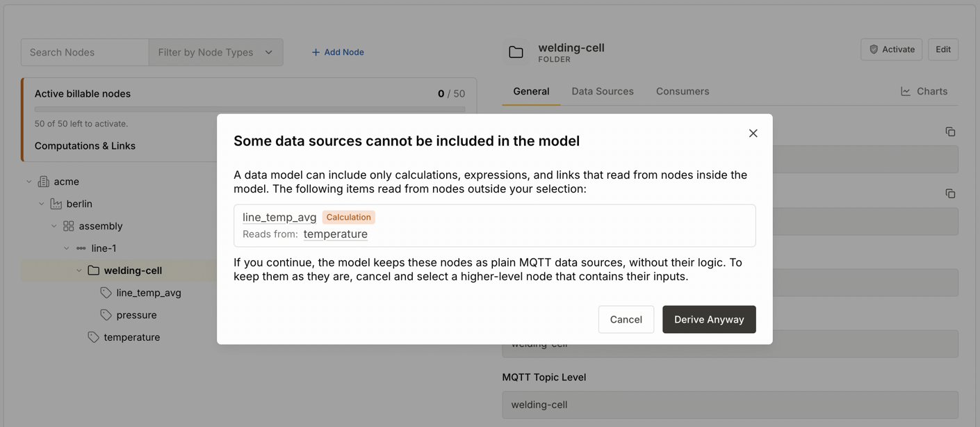The height and width of the screenshot is (427, 980).
Task: Click the MQTT Topic Level field
Action: (730, 405)
